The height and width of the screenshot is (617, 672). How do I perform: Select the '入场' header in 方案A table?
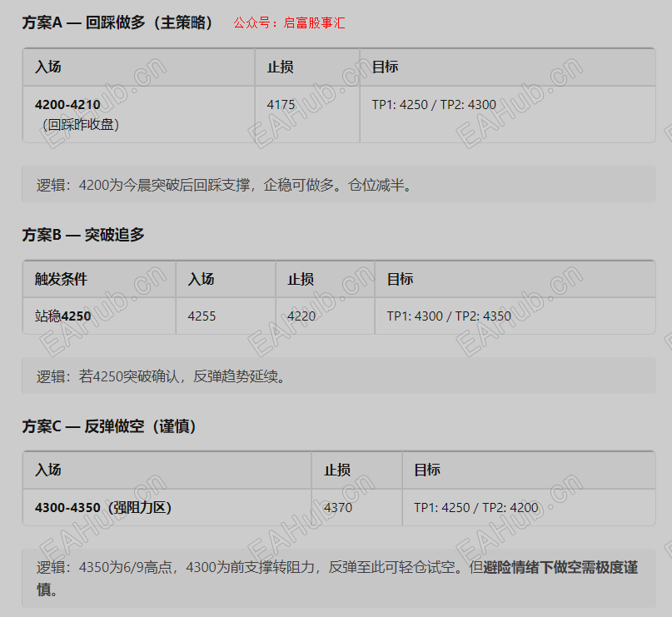tap(48, 67)
